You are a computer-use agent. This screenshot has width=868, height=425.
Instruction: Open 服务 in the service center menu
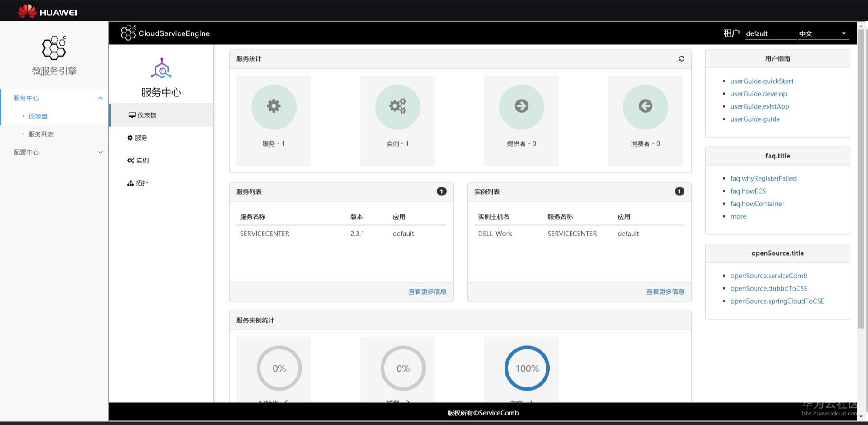pos(162,138)
